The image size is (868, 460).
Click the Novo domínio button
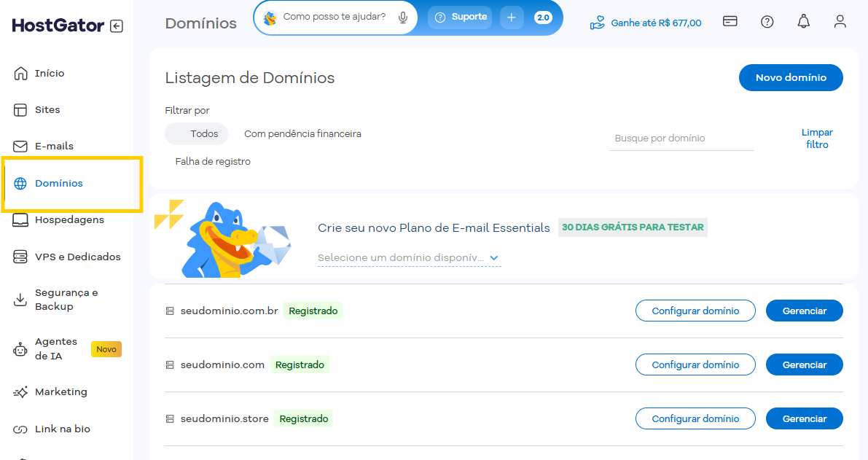point(791,77)
